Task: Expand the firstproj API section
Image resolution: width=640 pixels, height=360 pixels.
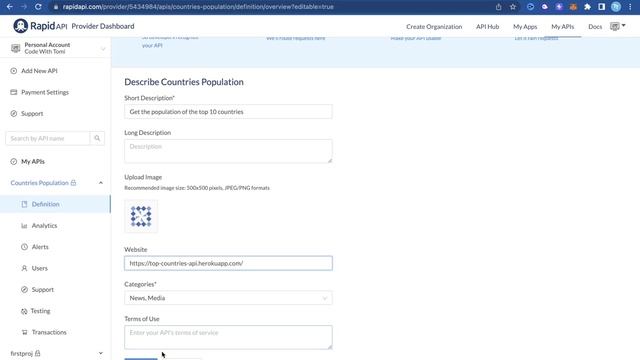Action: pyautogui.click(x=101, y=353)
